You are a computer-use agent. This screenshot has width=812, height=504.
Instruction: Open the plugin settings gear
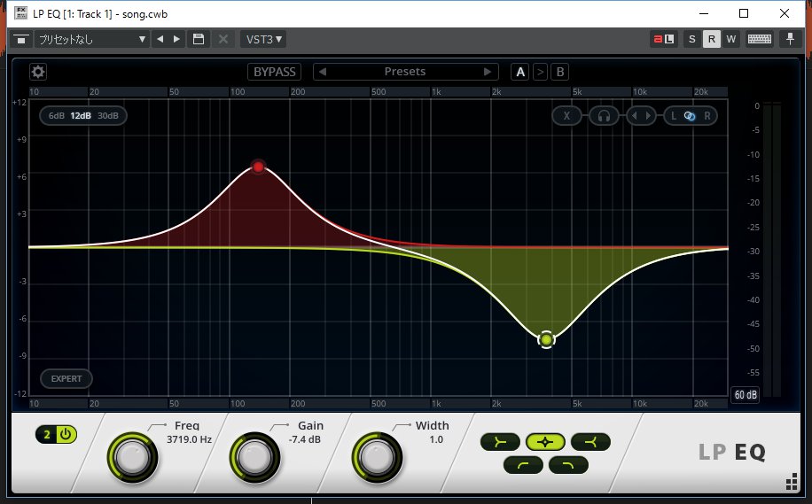pyautogui.click(x=38, y=72)
